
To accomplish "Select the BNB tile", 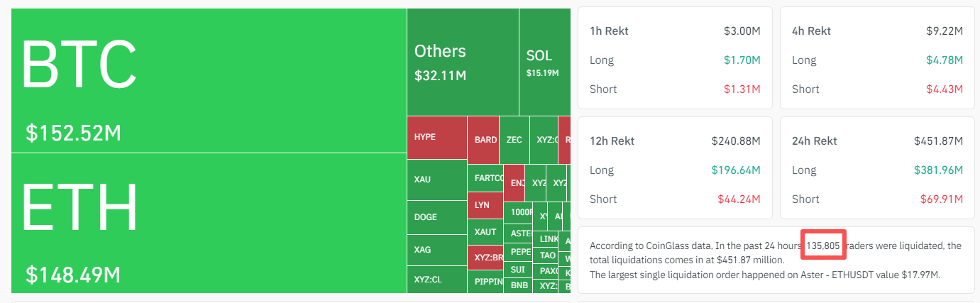I will click(519, 285).
